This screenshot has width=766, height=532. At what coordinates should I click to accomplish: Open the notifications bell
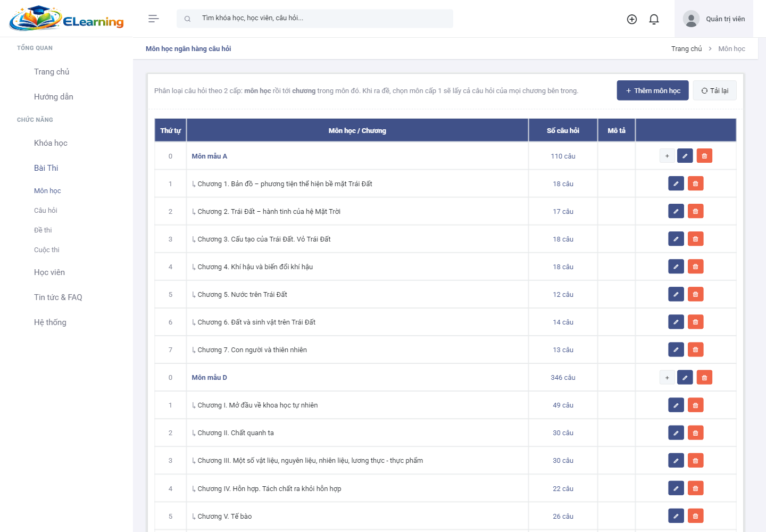click(x=654, y=19)
